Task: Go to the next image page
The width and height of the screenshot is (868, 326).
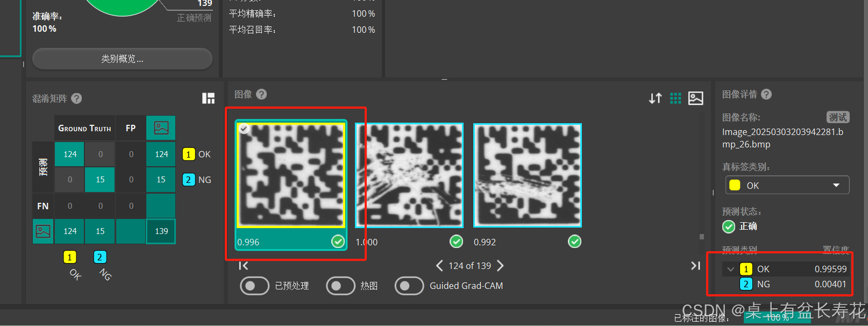Action: [500, 266]
